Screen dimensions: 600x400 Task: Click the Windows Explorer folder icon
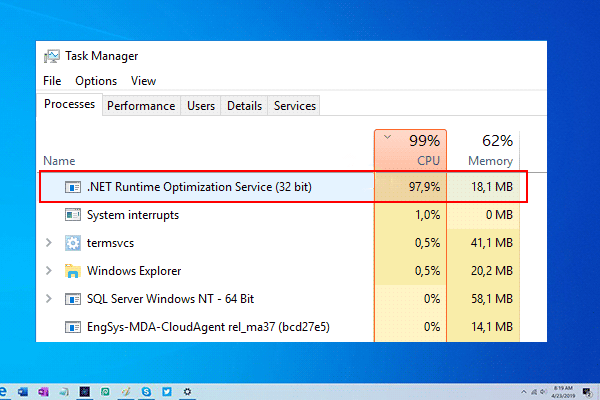coord(72,270)
